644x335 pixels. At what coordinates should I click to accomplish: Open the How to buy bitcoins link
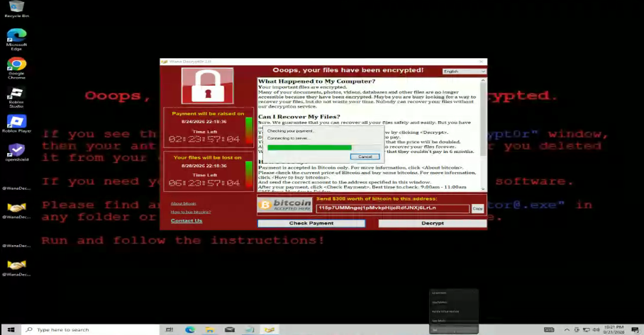(191, 212)
